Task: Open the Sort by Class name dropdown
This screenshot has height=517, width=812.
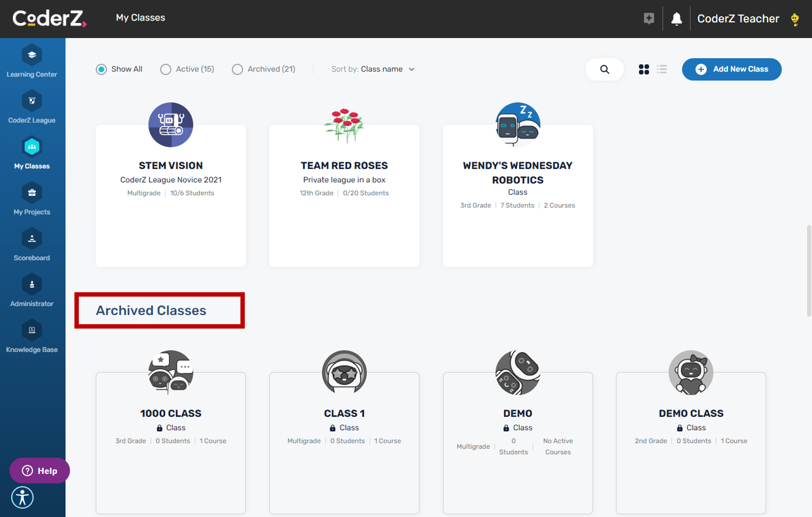Action: (387, 69)
